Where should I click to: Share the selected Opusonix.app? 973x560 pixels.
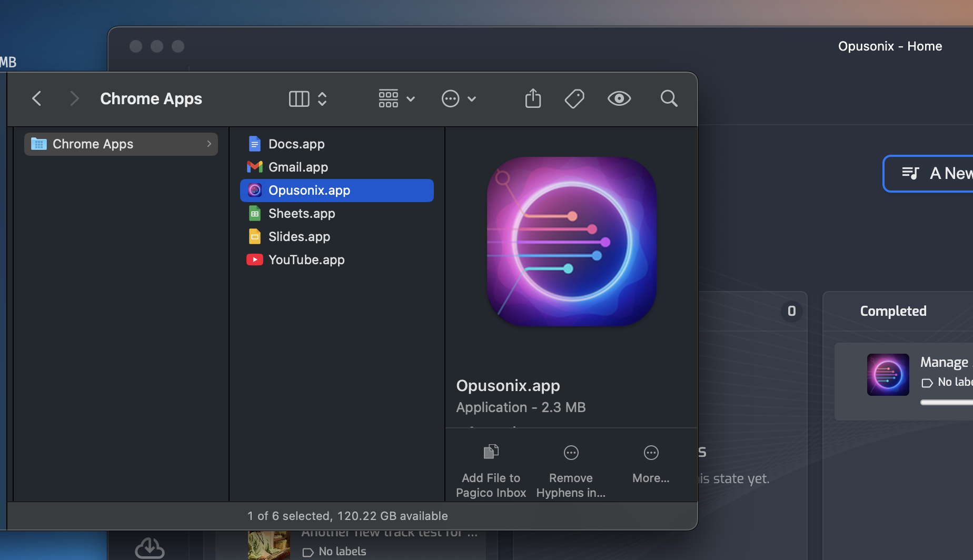click(x=533, y=98)
